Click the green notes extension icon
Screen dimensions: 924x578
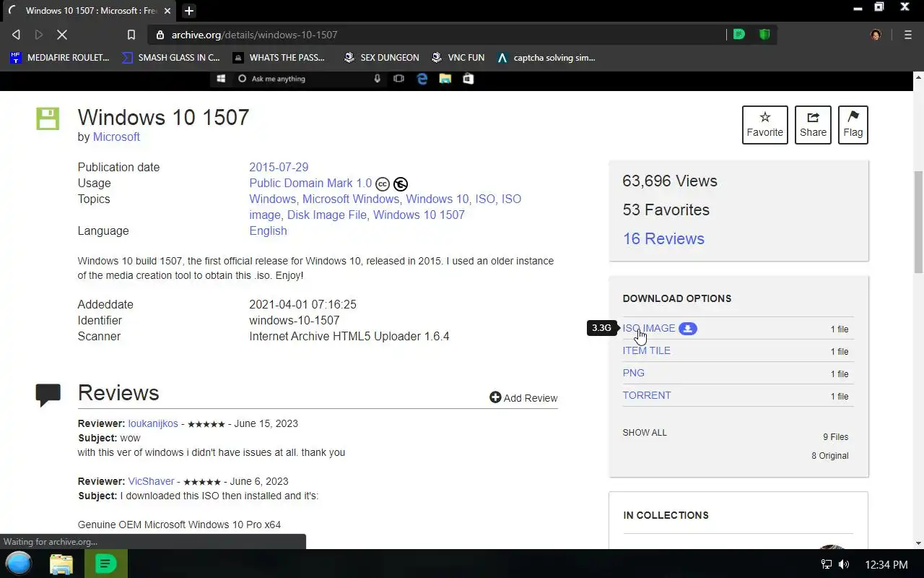(739, 35)
